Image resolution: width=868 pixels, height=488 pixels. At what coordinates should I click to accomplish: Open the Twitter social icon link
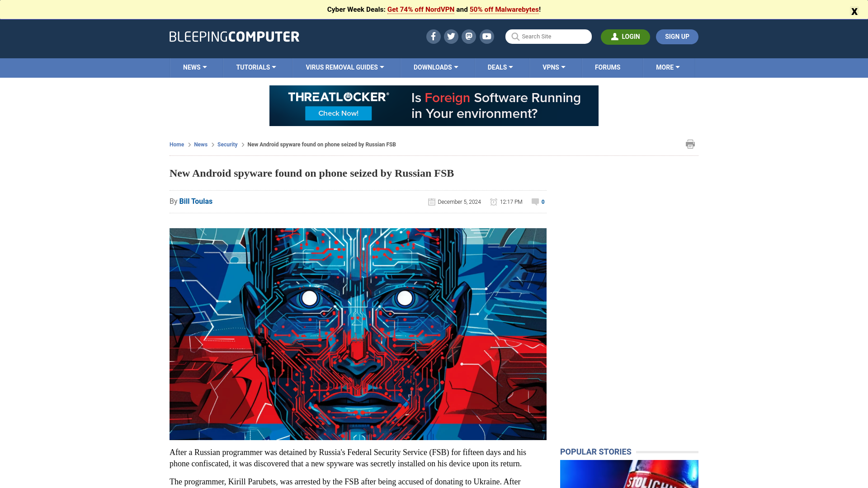point(451,36)
